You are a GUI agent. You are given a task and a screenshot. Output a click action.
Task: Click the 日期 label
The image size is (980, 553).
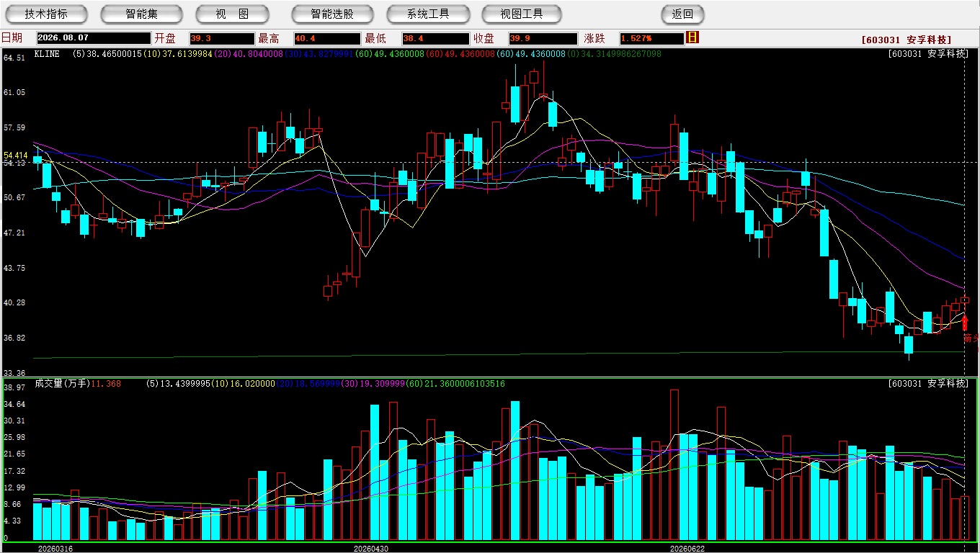coord(12,38)
